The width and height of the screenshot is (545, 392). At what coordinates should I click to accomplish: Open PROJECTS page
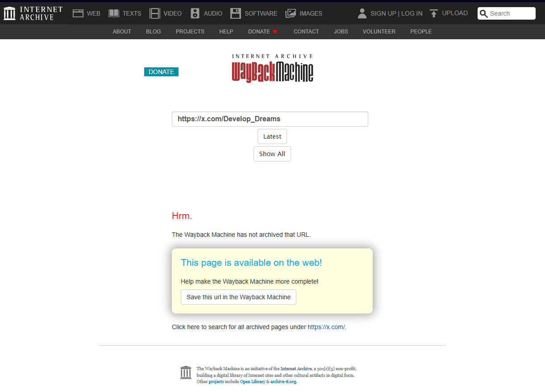pyautogui.click(x=190, y=32)
